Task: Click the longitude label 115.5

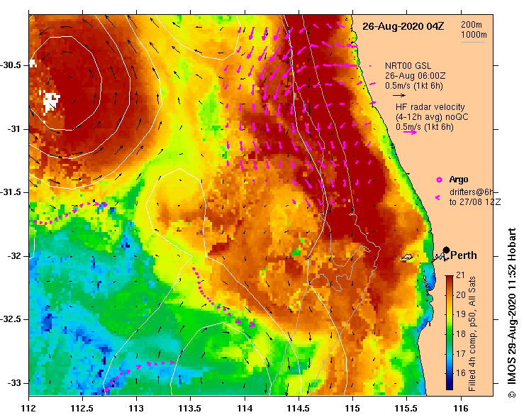Action: [407, 409]
